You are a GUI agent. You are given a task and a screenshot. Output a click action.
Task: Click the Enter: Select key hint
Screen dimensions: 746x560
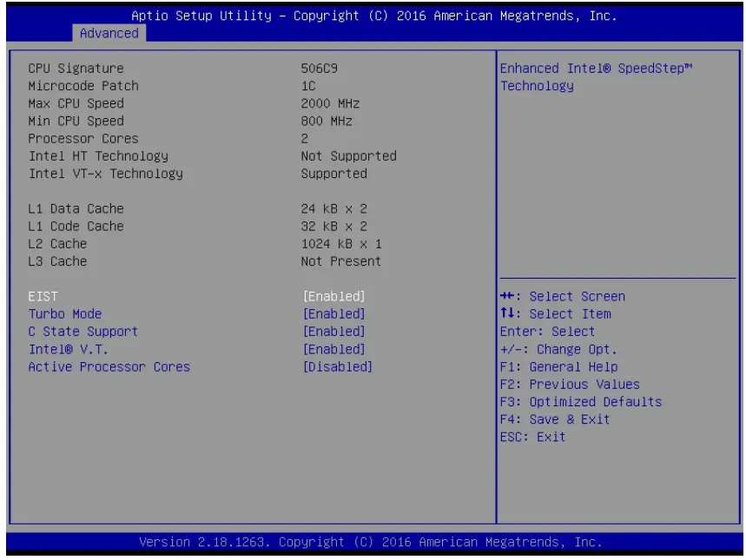click(x=547, y=332)
